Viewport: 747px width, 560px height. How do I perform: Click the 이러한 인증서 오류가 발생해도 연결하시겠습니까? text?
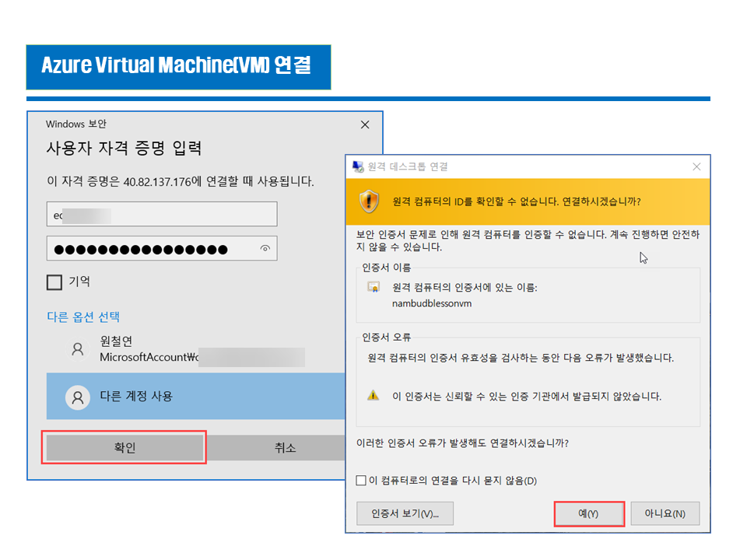pos(462,443)
